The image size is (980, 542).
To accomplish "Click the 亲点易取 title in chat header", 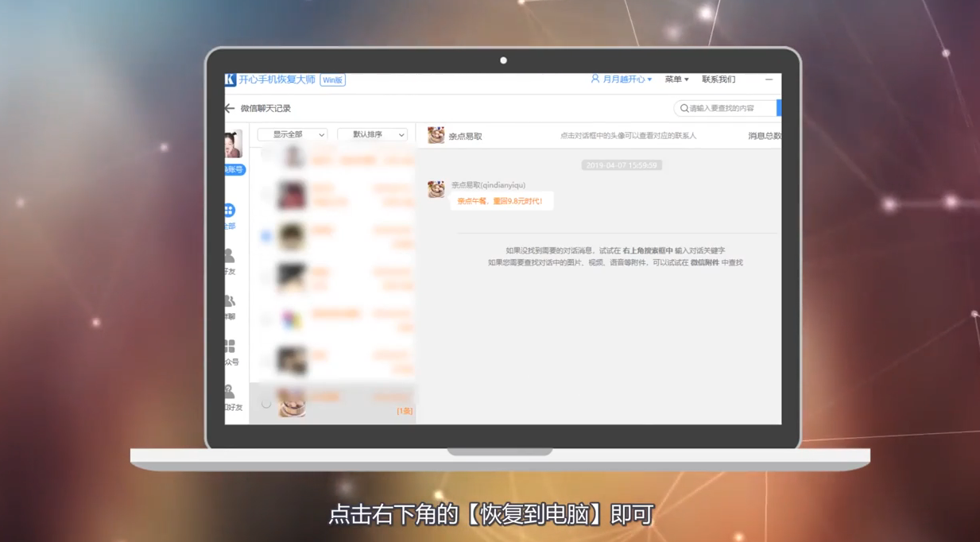I will [466, 137].
